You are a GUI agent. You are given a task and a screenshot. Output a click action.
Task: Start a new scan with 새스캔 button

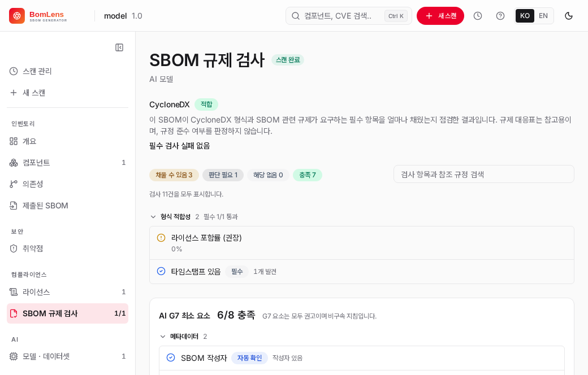440,16
